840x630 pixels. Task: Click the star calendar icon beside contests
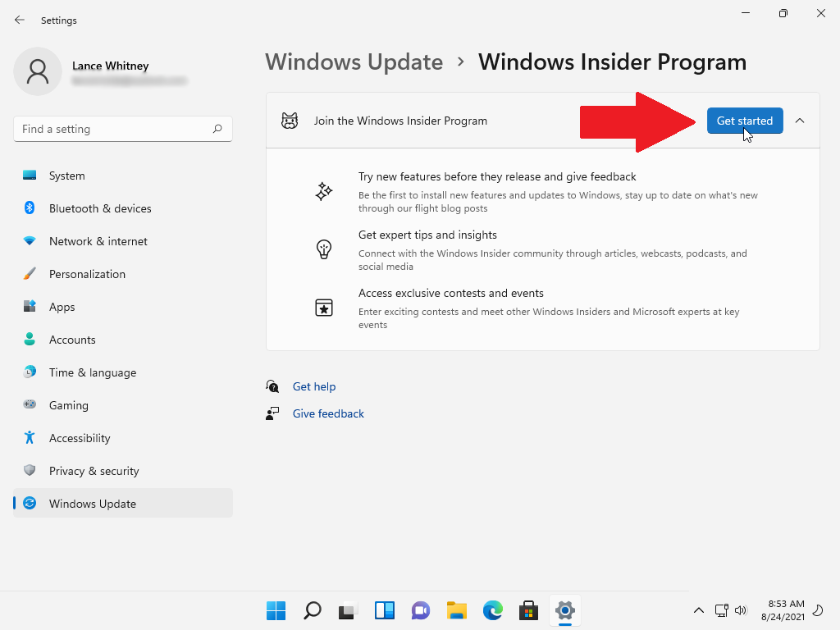pyautogui.click(x=323, y=308)
